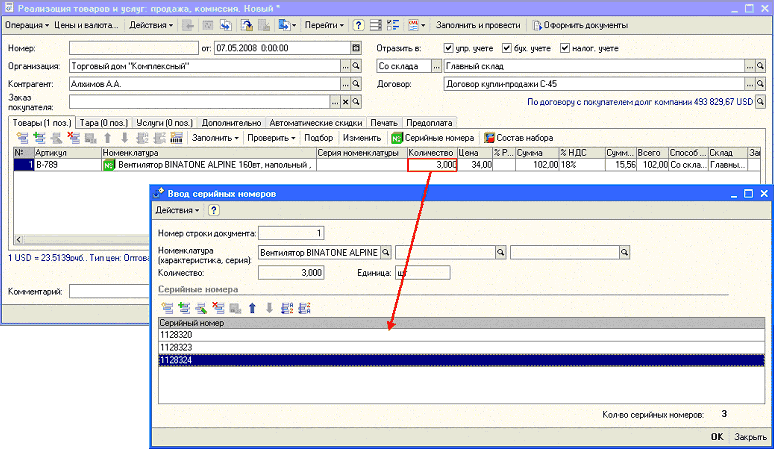The height and width of the screenshot is (450, 775).
Task: Click the help icon in the serial numbers dialog
Action: point(214,210)
